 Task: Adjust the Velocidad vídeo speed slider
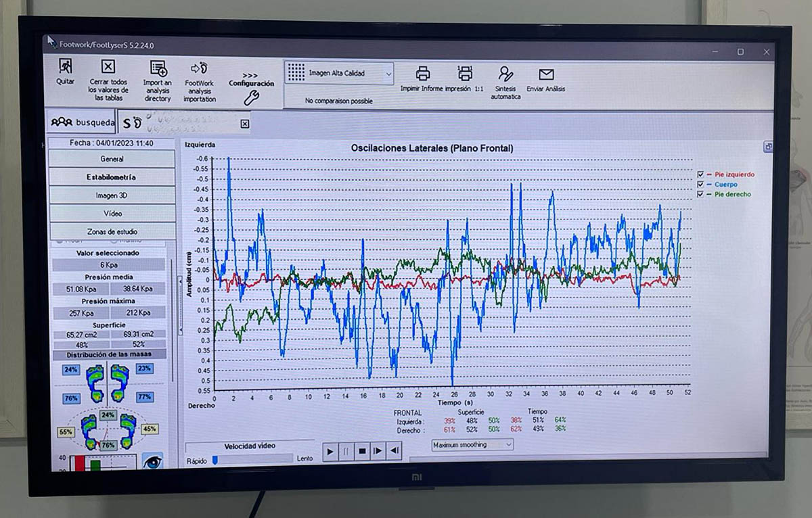[215, 459]
